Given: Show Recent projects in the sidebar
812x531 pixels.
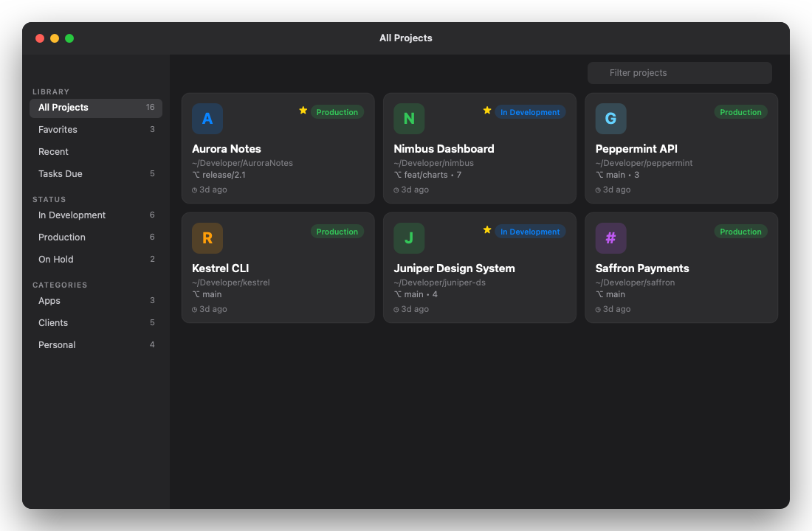Looking at the screenshot, I should click(x=96, y=152).
